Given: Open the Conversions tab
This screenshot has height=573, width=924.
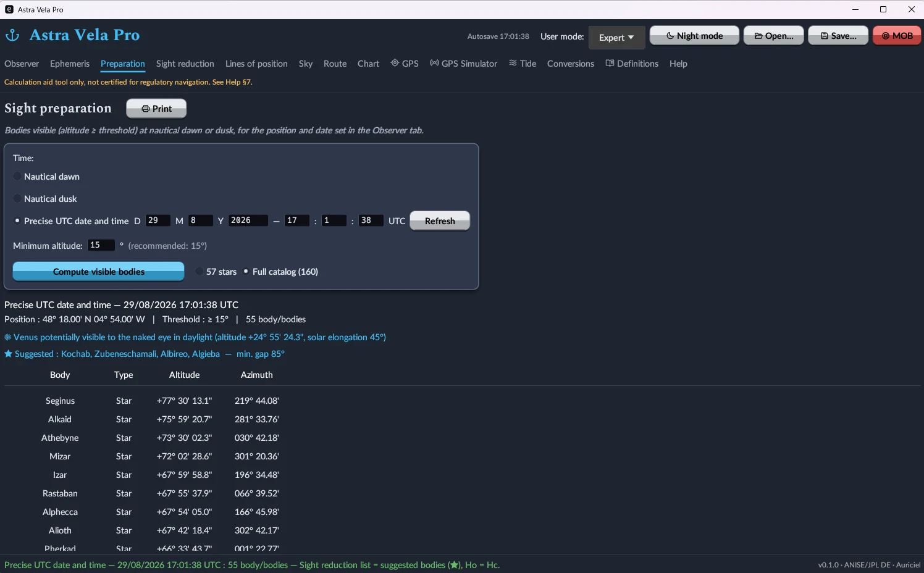Looking at the screenshot, I should [x=571, y=64].
